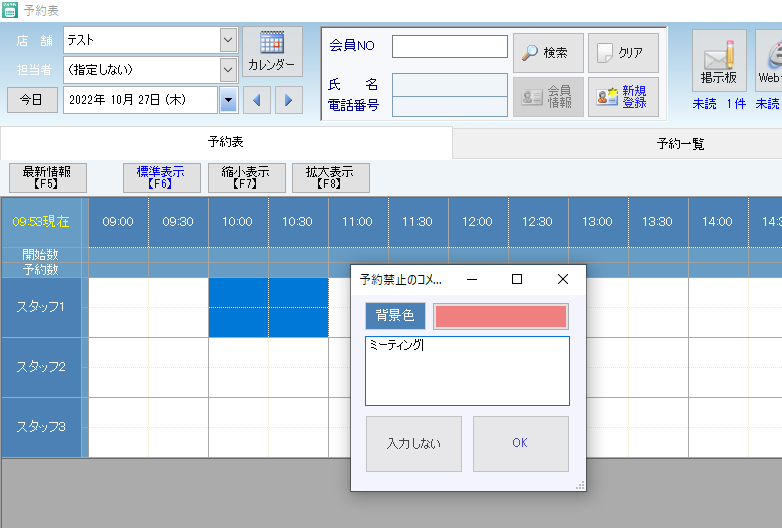Screen dimensions: 782x528
Task: Toggle 標準表示 F6 view mode
Action: click(161, 177)
